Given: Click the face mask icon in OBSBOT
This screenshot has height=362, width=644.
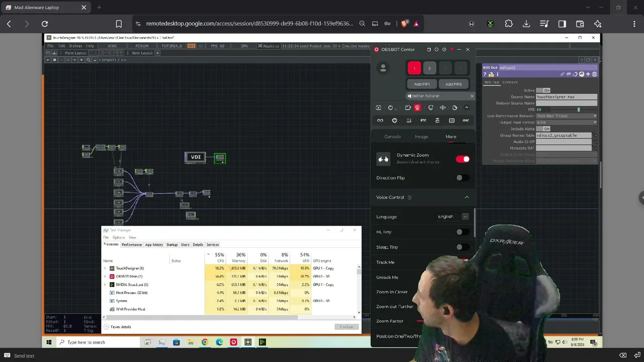Looking at the screenshot, I should tap(394, 121).
